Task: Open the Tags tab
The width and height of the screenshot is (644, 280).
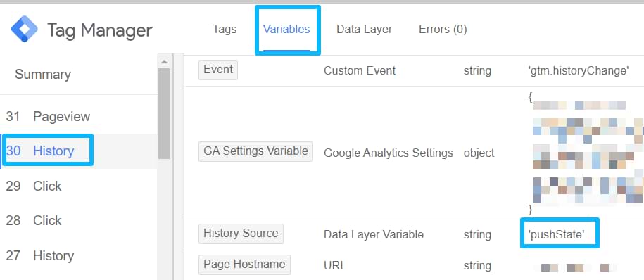Action: [225, 29]
